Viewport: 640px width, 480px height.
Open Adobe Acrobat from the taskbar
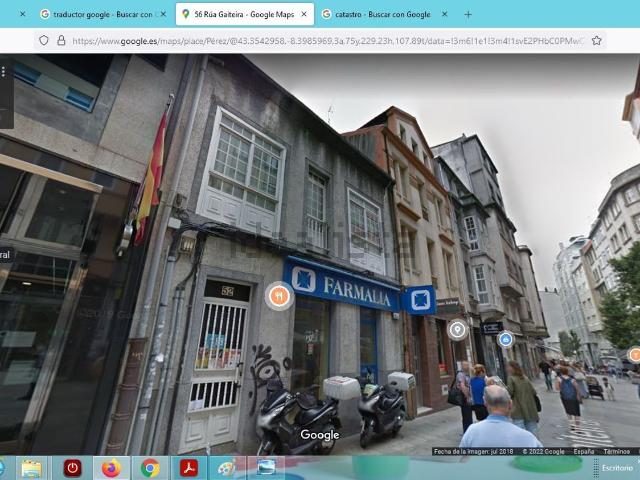coord(189,468)
